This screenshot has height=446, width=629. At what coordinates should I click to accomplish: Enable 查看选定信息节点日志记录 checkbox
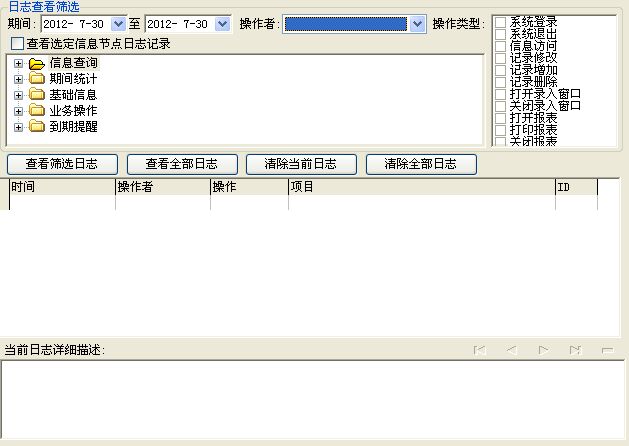(x=17, y=43)
